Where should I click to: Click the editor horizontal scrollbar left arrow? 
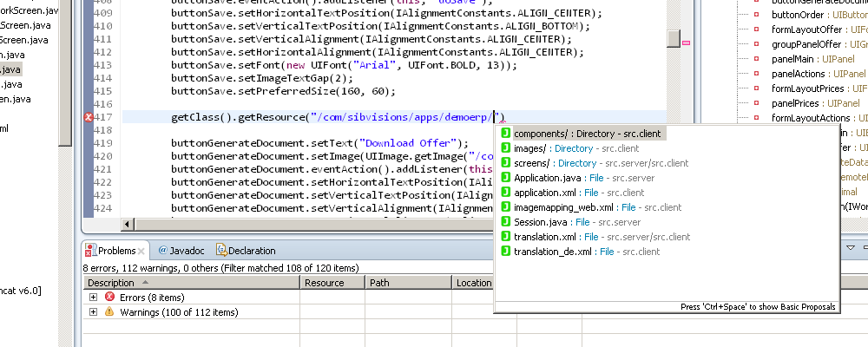point(128,224)
